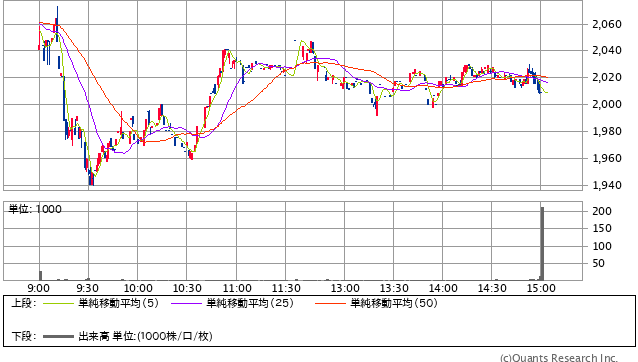Click the 2,040 price axis label
Screen dimensions: 638x362
[x=607, y=50]
